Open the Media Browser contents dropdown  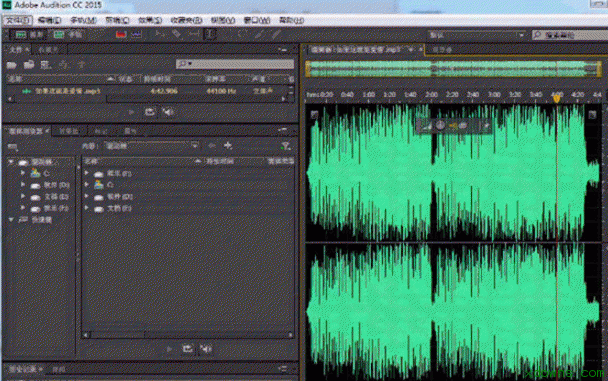tap(152, 146)
